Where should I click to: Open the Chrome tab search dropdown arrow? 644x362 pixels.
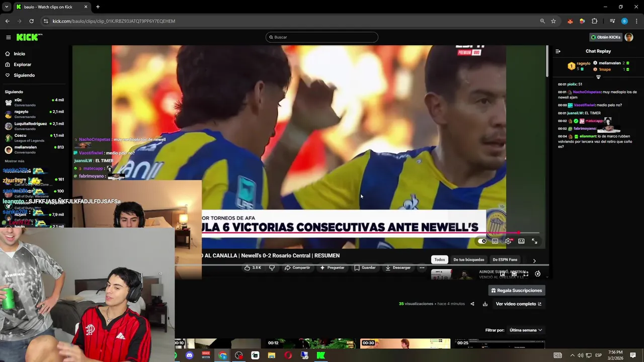tap(7, 7)
